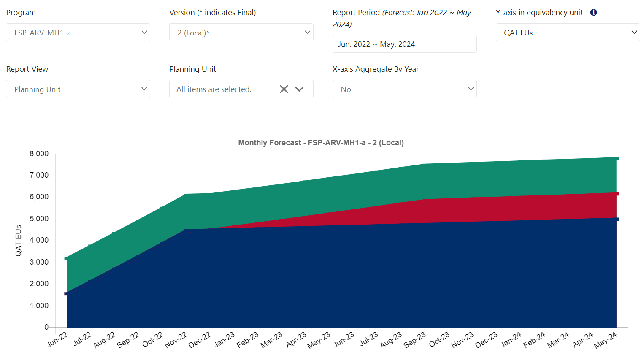Click the 8,000 y-axis value
The height and width of the screenshot is (355, 644).
click(x=39, y=154)
